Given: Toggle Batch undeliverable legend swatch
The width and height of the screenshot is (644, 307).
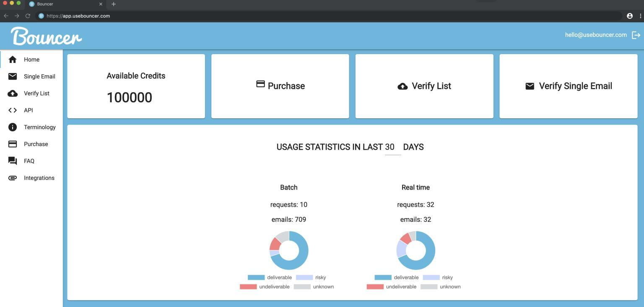Looking at the screenshot, I should tap(248, 287).
